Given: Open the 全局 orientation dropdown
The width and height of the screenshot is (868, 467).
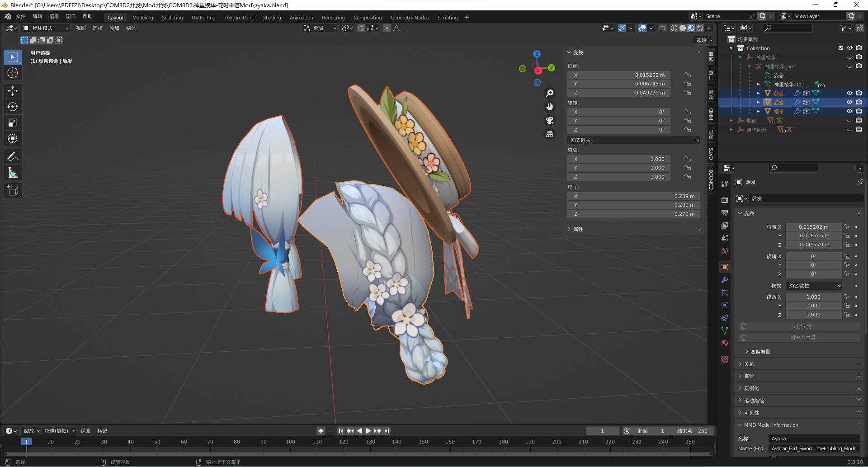Looking at the screenshot, I should click(x=320, y=28).
